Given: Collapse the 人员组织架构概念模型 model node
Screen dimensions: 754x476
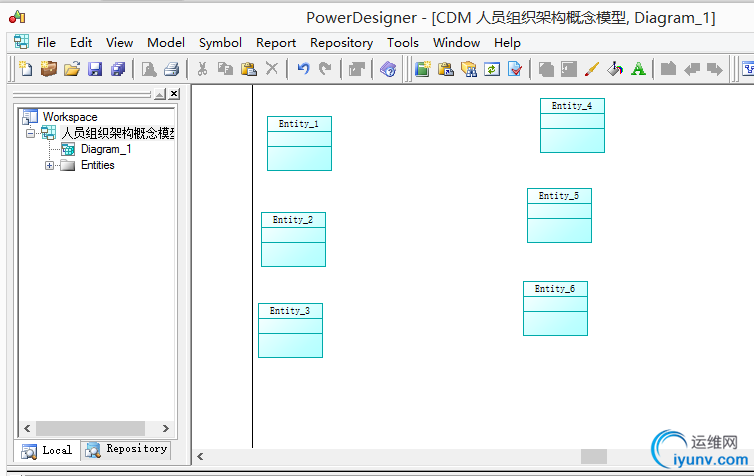Looking at the screenshot, I should coord(30,133).
